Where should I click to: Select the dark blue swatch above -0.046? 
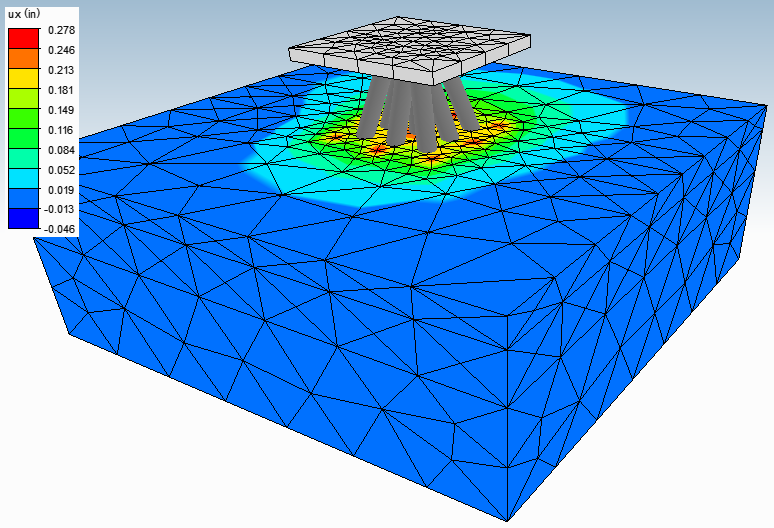(x=23, y=218)
